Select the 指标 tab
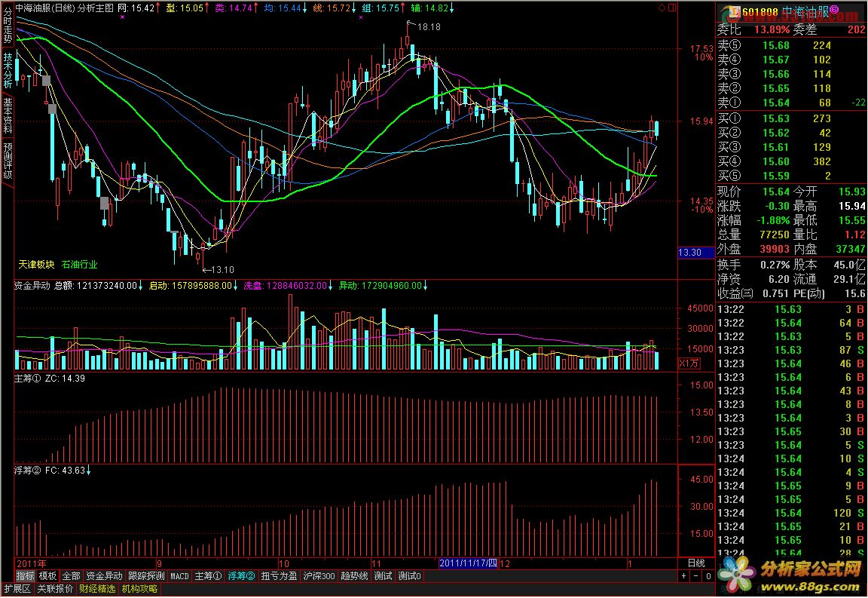This screenshot has width=868, height=598. point(25,576)
